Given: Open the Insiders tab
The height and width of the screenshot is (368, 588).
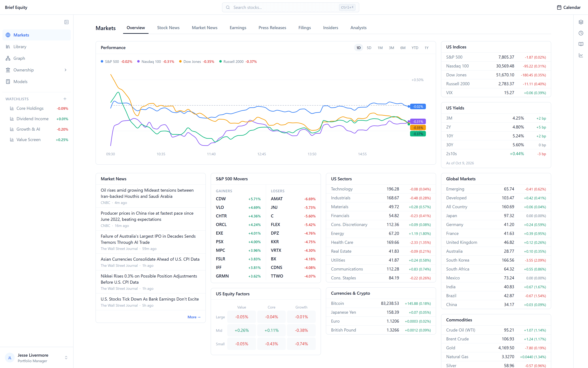Looking at the screenshot, I should pyautogui.click(x=330, y=28).
